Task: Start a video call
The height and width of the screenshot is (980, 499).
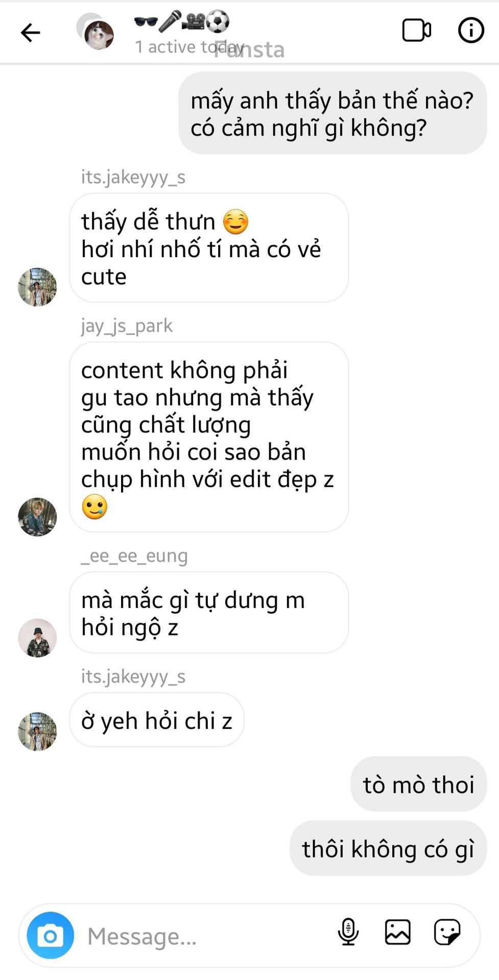Action: (417, 31)
